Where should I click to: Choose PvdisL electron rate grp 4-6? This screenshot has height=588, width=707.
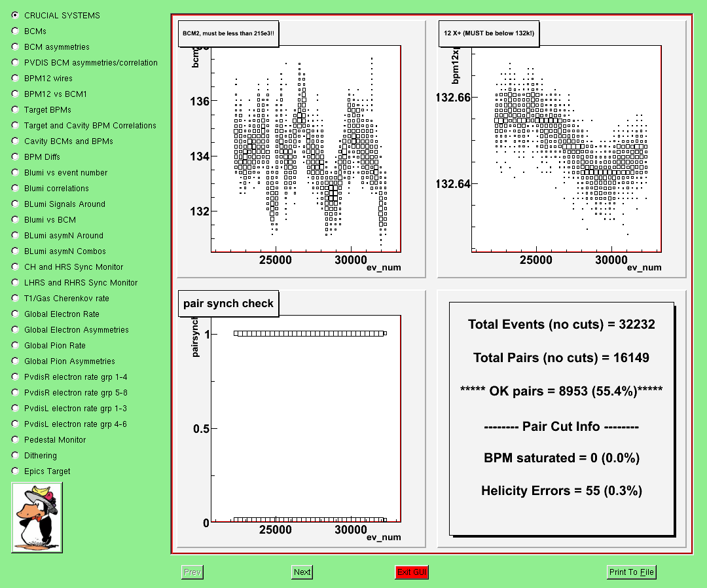pyautogui.click(x=15, y=424)
